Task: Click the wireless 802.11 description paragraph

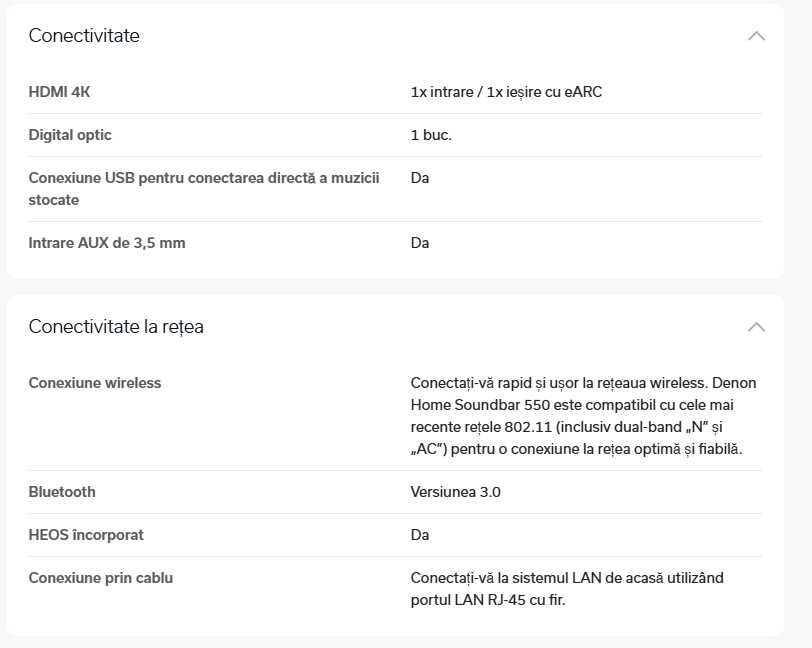Action: click(x=583, y=416)
